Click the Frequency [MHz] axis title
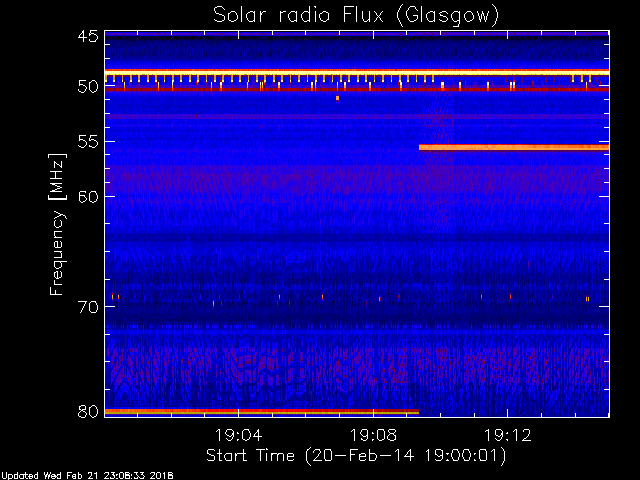Image resolution: width=640 pixels, height=480 pixels. pos(58,225)
